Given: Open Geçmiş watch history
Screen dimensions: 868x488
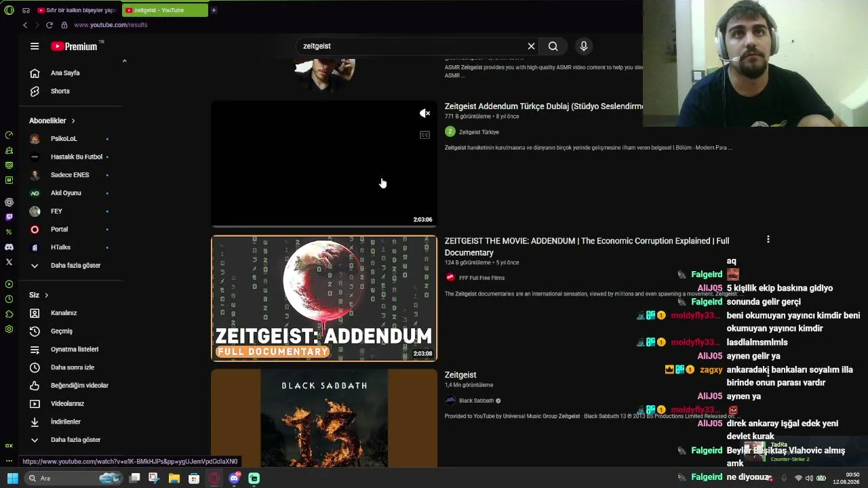Looking at the screenshot, I should coord(61,331).
